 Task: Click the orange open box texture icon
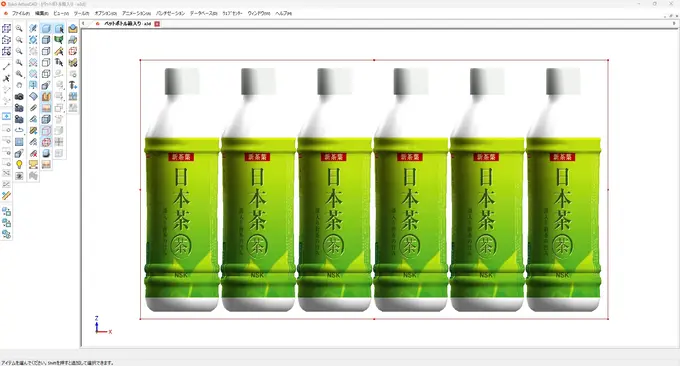click(x=46, y=96)
